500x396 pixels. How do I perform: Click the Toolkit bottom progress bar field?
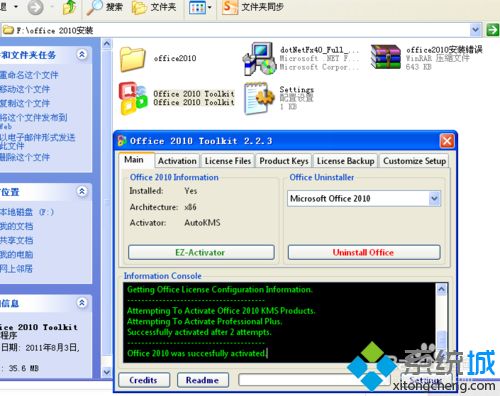314,380
